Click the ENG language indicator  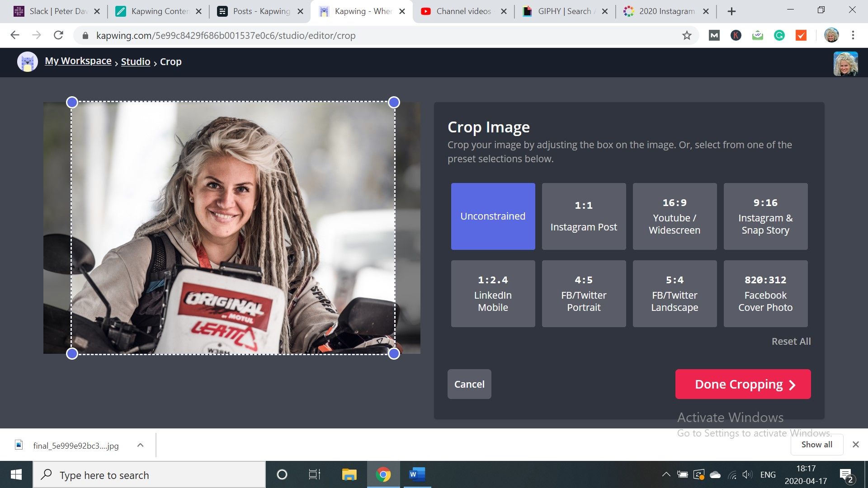[768, 474]
